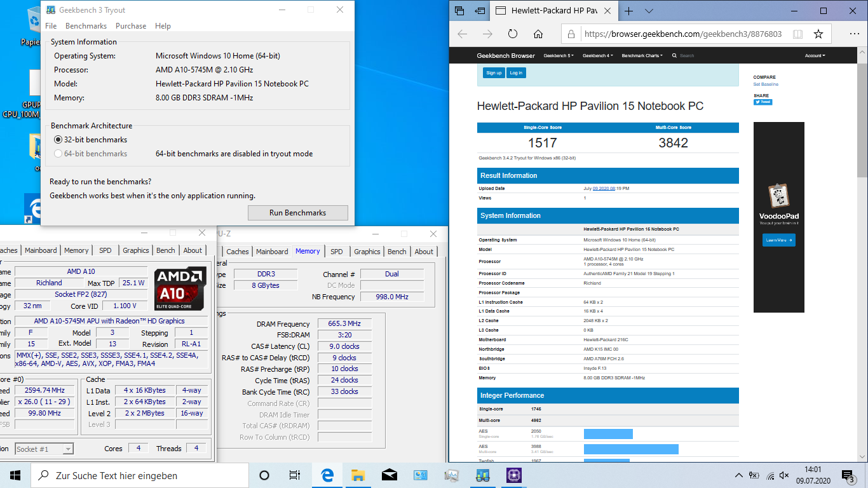The width and height of the screenshot is (868, 488).
Task: Click the Geekbench Browser home link
Action: 506,56
